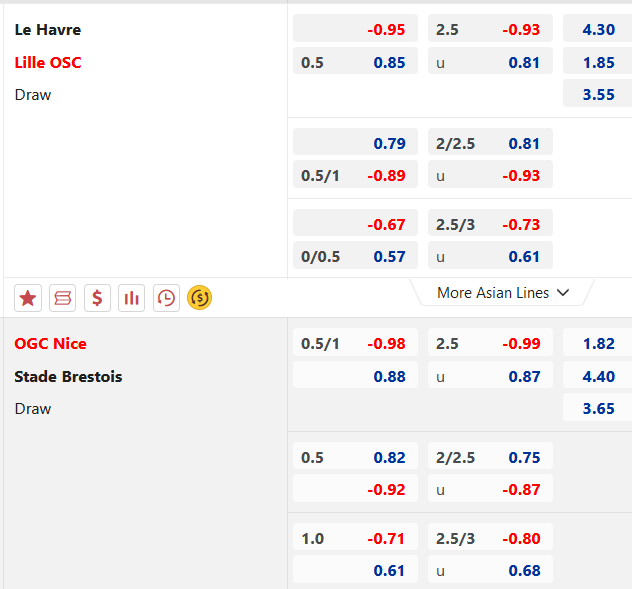Select Le Havre win odds 4.30

(597, 28)
